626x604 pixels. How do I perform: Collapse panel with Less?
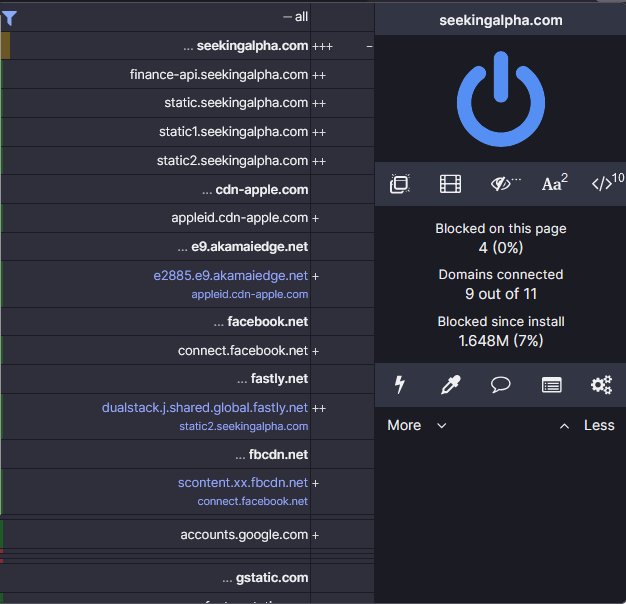(599, 425)
